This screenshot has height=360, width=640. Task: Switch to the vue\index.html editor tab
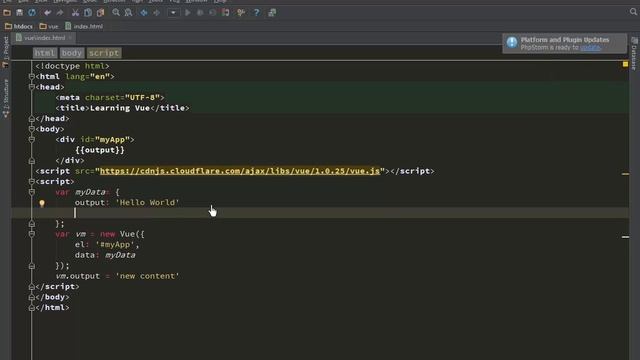click(44, 38)
